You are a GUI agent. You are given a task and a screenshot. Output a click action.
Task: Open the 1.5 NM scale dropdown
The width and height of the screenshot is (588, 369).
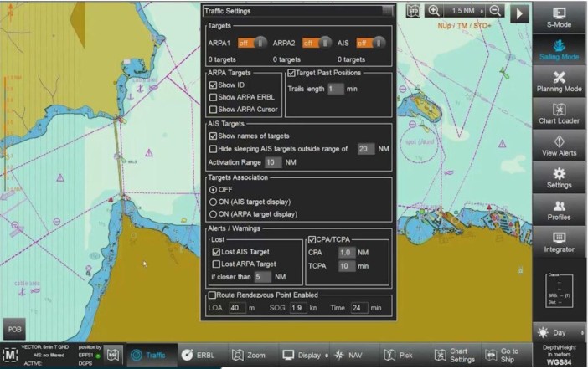(465, 11)
